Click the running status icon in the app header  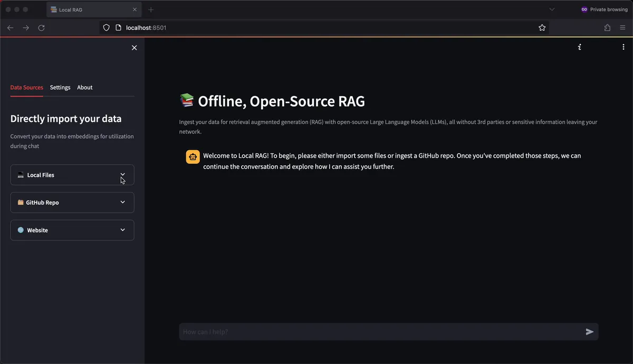coord(580,47)
